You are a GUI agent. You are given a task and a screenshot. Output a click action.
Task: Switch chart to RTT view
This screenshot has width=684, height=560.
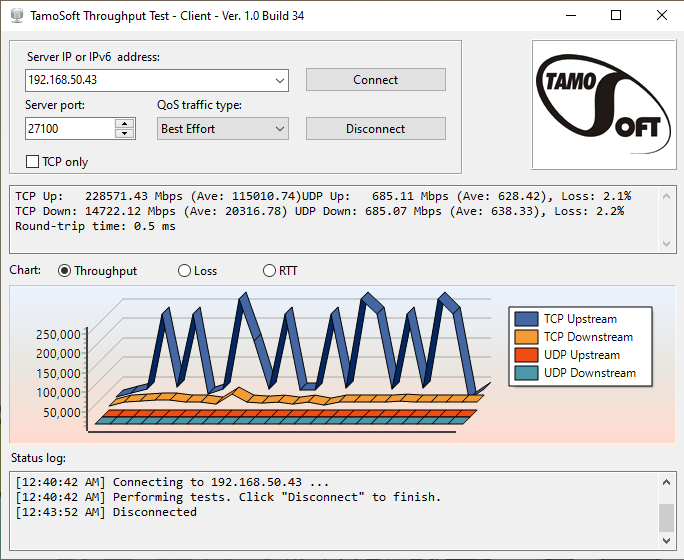(269, 271)
